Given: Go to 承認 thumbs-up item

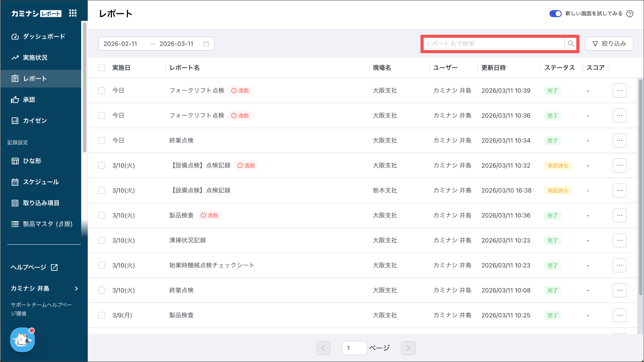Looking at the screenshot, I should coord(29,100).
